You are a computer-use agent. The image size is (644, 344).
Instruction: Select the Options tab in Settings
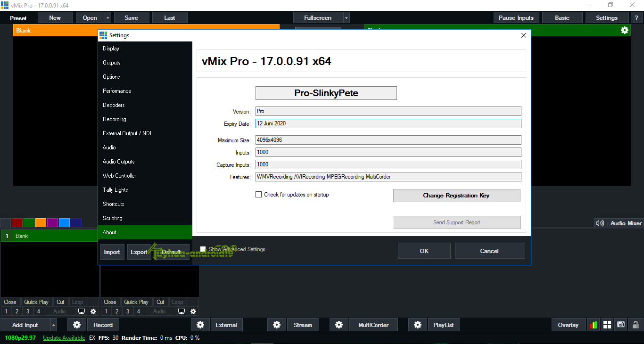(x=145, y=77)
